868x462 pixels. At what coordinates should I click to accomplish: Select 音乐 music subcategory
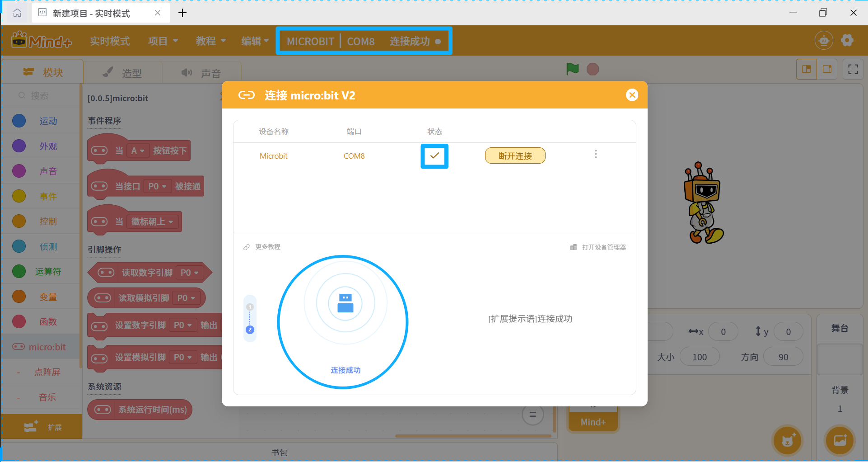point(41,397)
